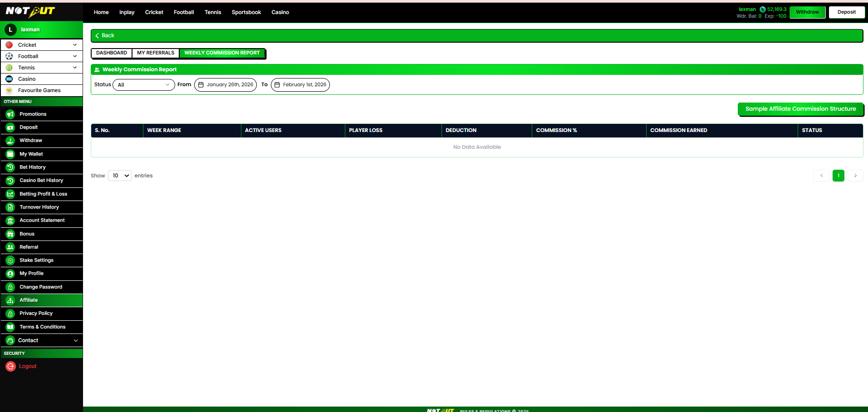Expand the Football sidebar chevron

(75, 56)
